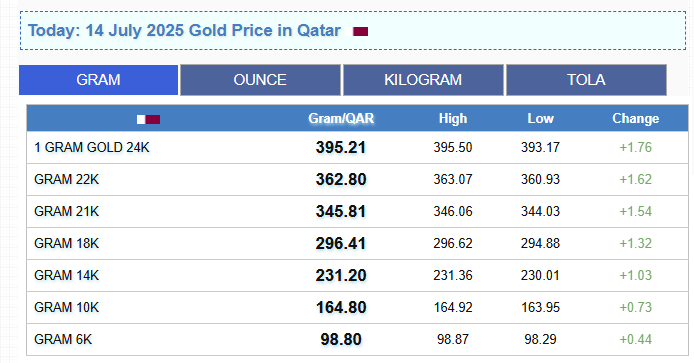Click the GRAM 22K row label
694x363 pixels.
click(66, 179)
